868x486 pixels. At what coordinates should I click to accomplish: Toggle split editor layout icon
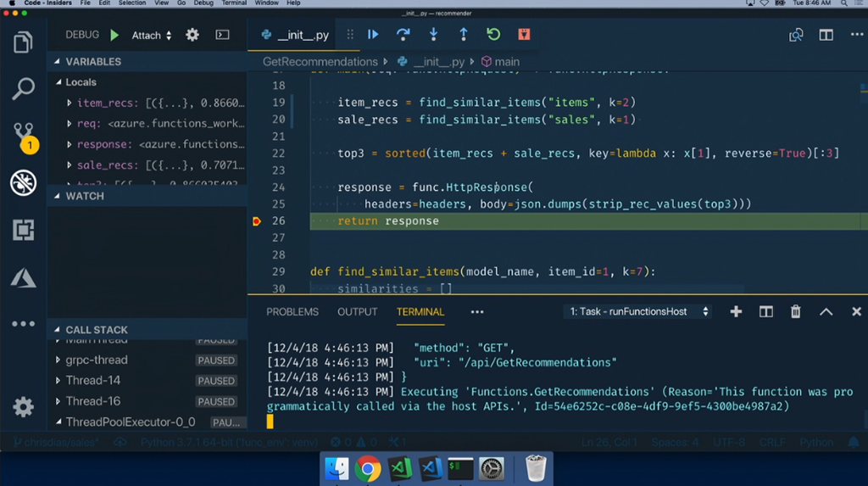tap(826, 35)
